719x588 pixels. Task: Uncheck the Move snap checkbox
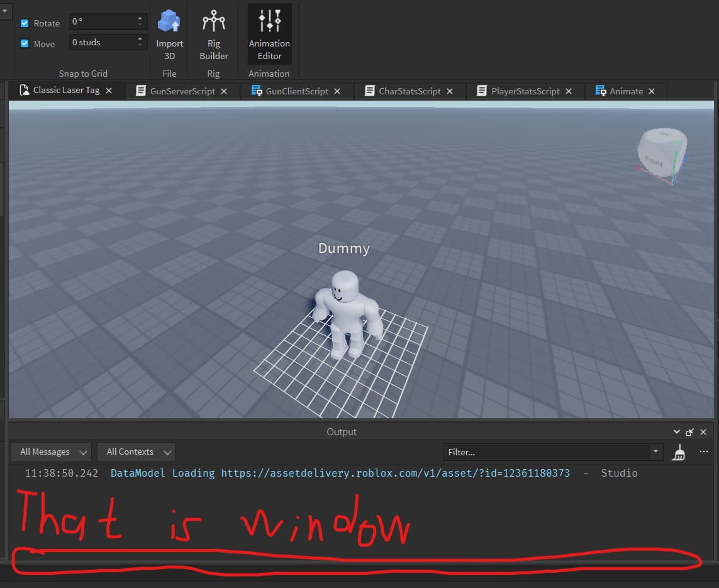(x=25, y=44)
